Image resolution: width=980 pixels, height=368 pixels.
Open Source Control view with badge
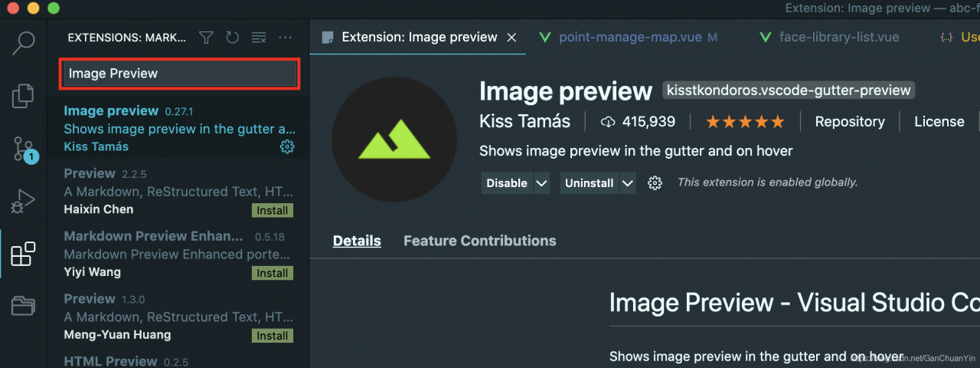pos(24,149)
